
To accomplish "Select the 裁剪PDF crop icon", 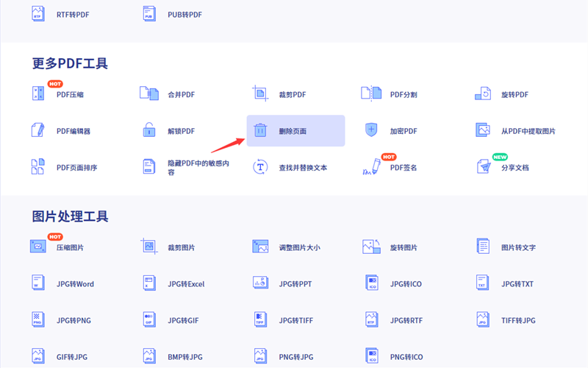I will [260, 93].
